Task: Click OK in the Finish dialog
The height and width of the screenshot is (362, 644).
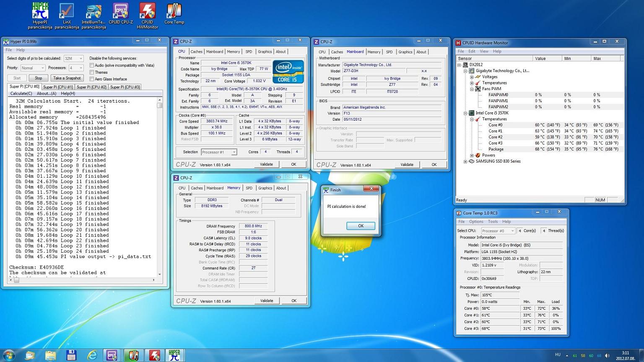Action: (361, 226)
